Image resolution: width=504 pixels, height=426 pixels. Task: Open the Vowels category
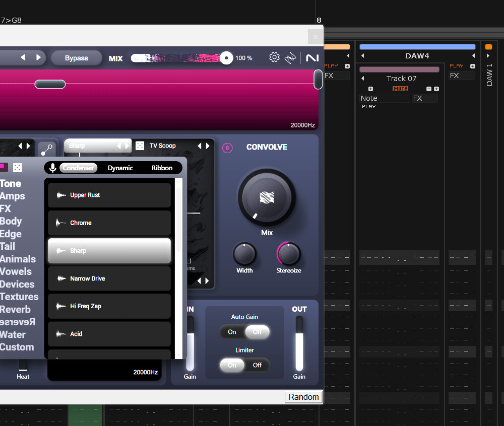(16, 271)
